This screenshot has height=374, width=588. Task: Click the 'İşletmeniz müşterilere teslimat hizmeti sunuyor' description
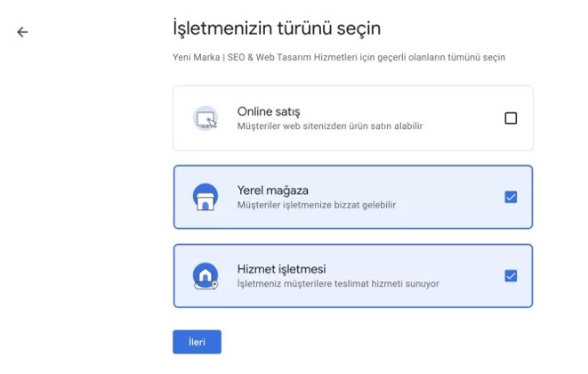pos(337,284)
